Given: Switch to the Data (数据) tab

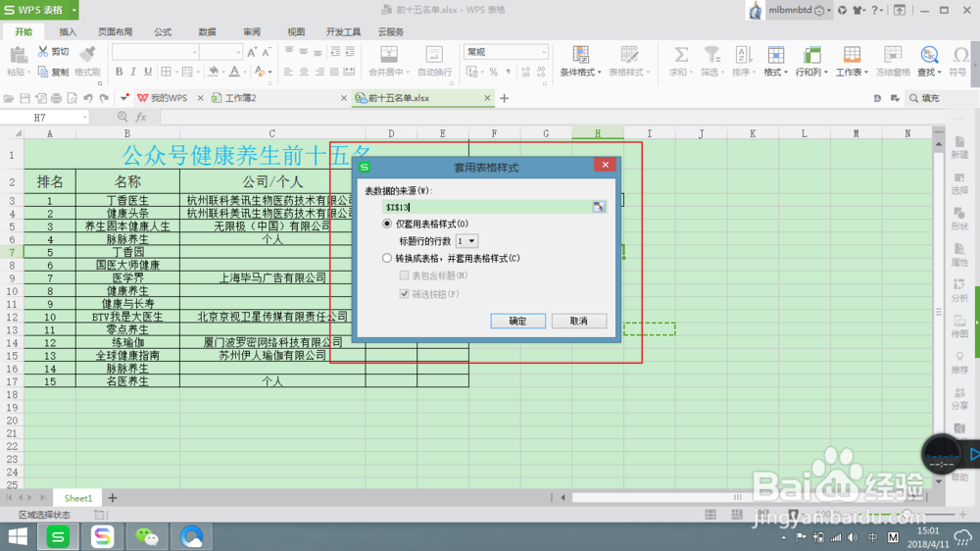Looking at the screenshot, I should 207,32.
